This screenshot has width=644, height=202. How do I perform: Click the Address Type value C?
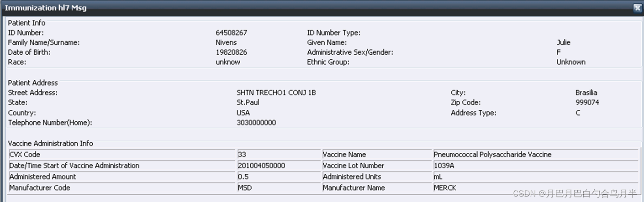click(x=578, y=113)
